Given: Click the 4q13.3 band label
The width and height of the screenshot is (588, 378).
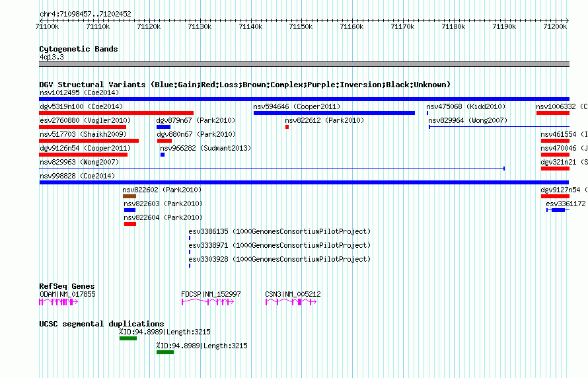Looking at the screenshot, I should click(x=52, y=57).
